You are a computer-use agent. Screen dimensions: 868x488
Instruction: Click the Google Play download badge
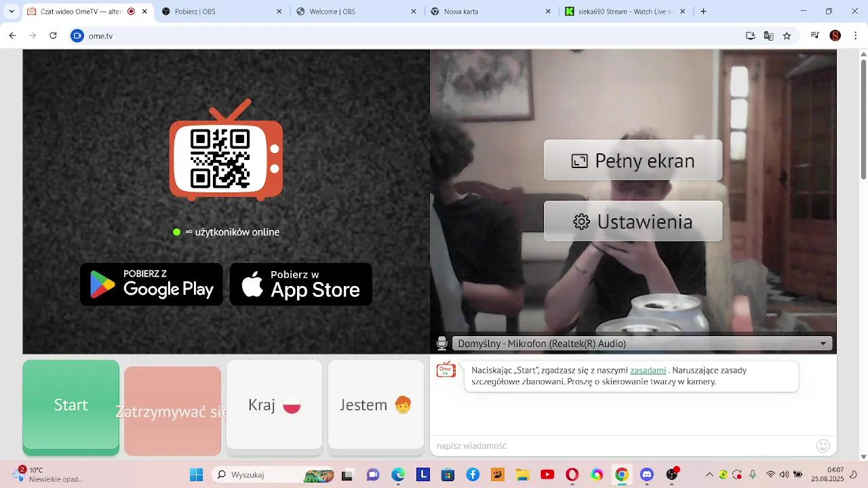[x=151, y=284]
